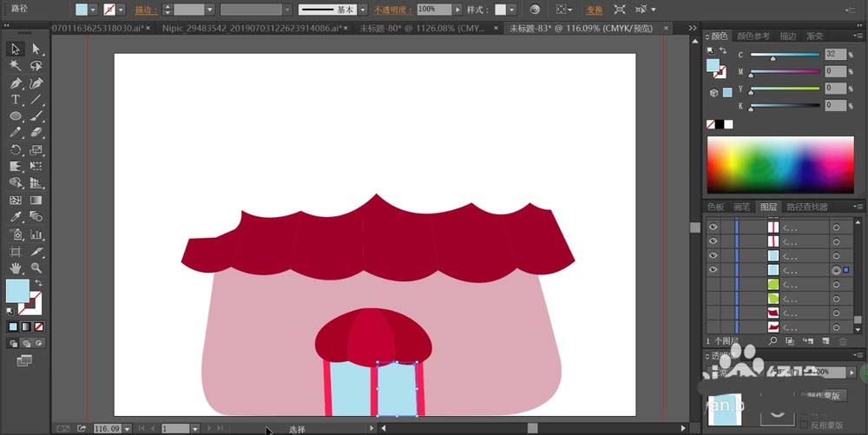Image resolution: width=868 pixels, height=435 pixels.
Task: Switch to the Nipic_29483542 document tab
Action: coord(252,28)
